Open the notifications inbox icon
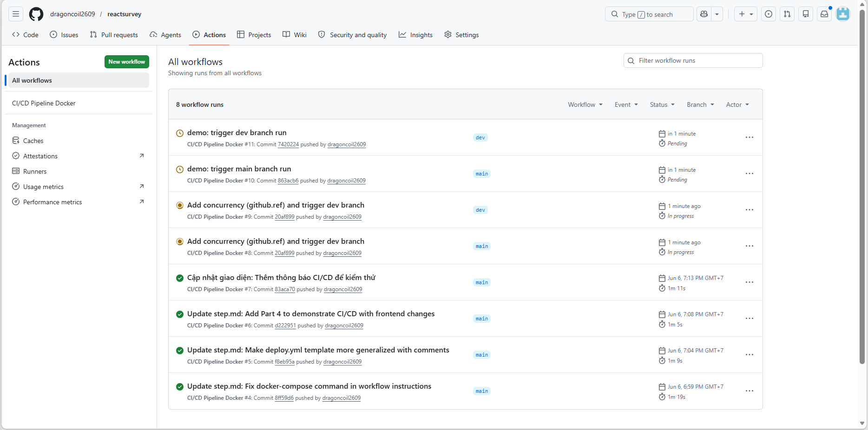868x430 pixels. [824, 14]
